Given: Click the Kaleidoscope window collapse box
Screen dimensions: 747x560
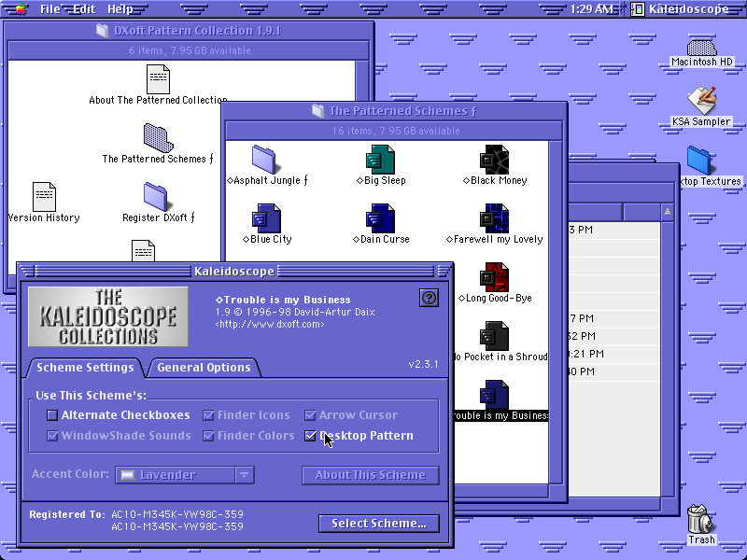Looking at the screenshot, I should click(x=444, y=271).
